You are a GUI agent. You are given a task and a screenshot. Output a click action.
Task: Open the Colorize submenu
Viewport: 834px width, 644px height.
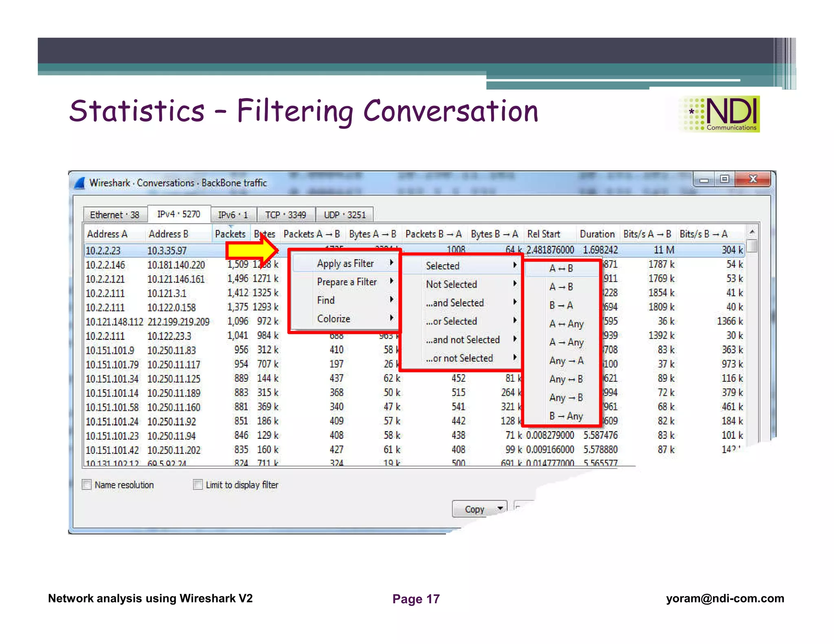(x=345, y=318)
